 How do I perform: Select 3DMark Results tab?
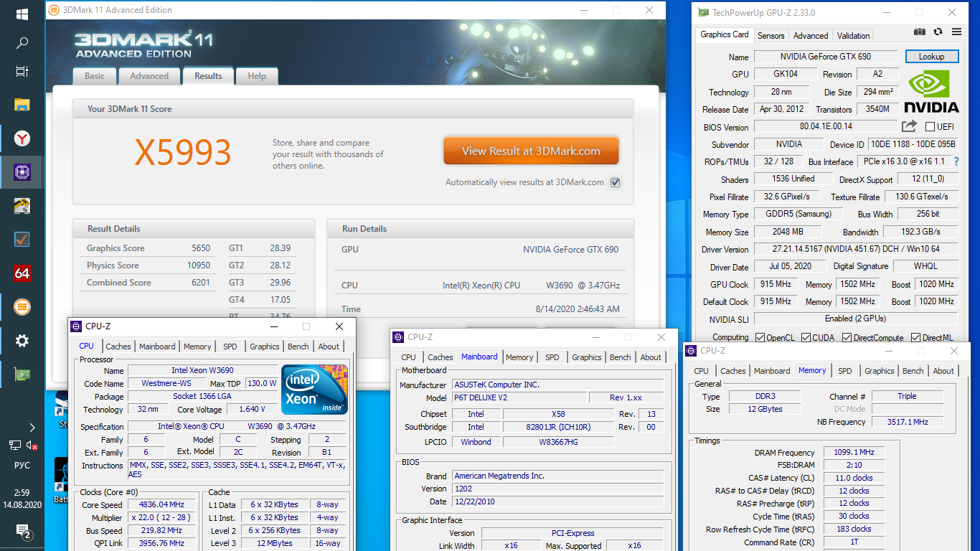click(x=208, y=75)
